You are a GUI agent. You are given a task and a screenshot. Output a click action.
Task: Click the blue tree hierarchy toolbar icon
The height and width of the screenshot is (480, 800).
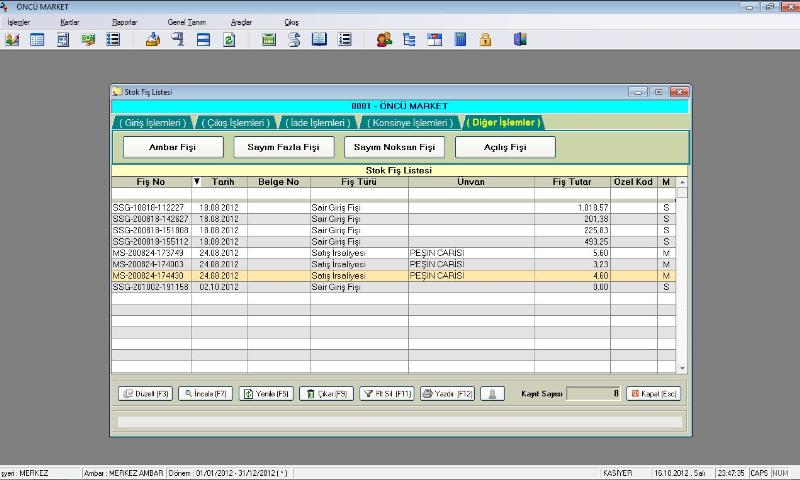coord(409,40)
